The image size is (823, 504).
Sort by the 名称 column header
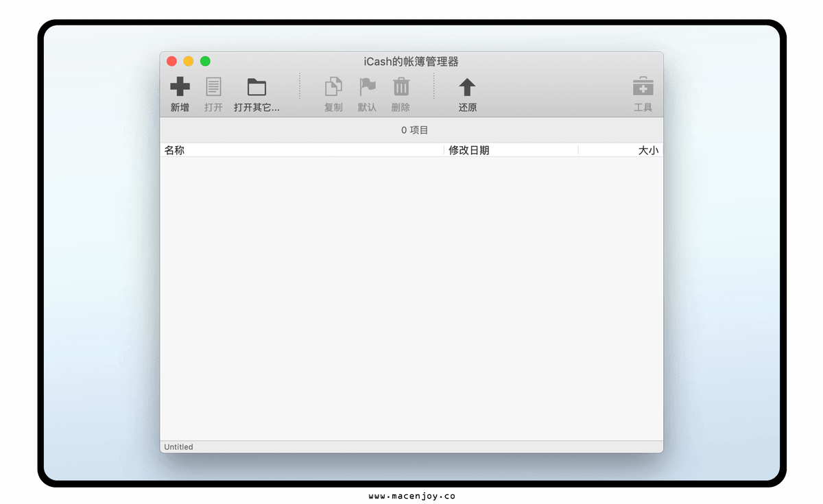pyautogui.click(x=302, y=150)
